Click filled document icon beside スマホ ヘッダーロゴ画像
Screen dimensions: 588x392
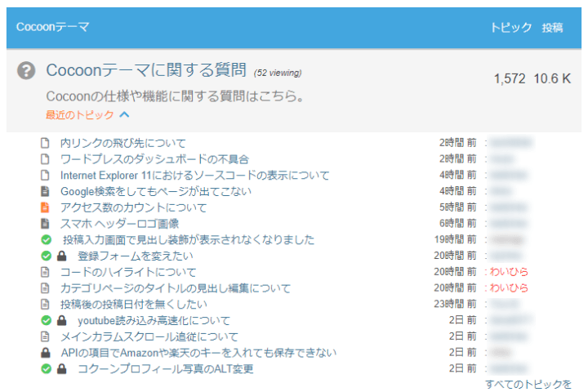coord(45,224)
